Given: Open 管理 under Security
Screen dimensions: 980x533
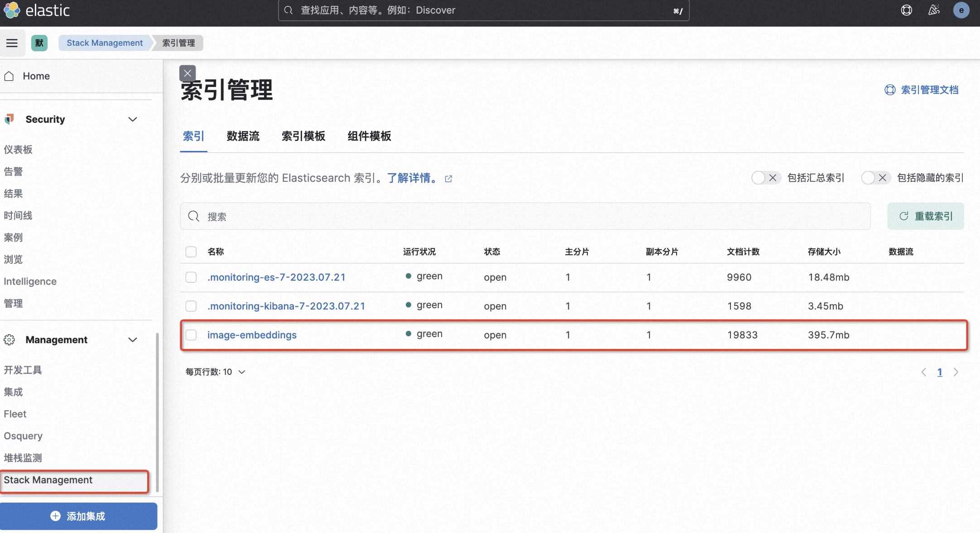Looking at the screenshot, I should coord(13,303).
